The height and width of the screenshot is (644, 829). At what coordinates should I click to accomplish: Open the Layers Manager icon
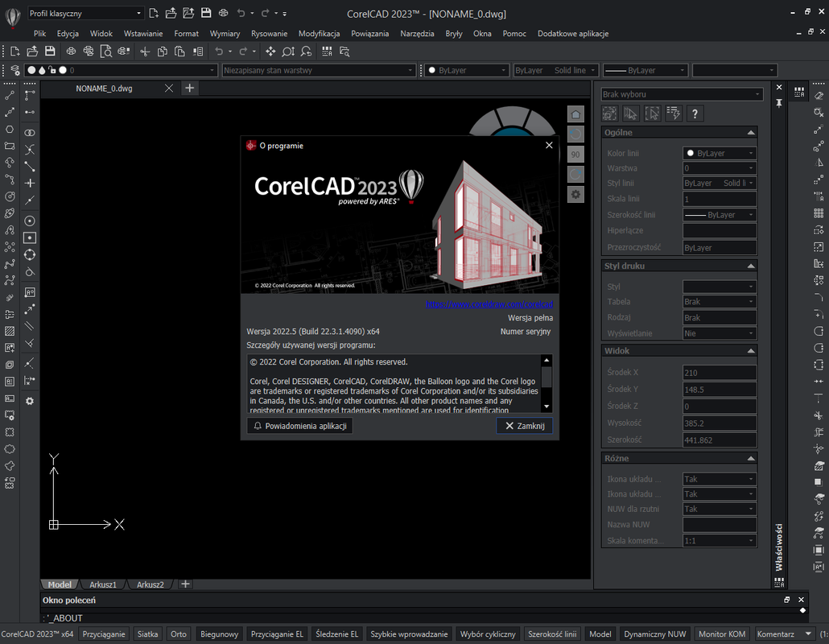tap(14, 70)
